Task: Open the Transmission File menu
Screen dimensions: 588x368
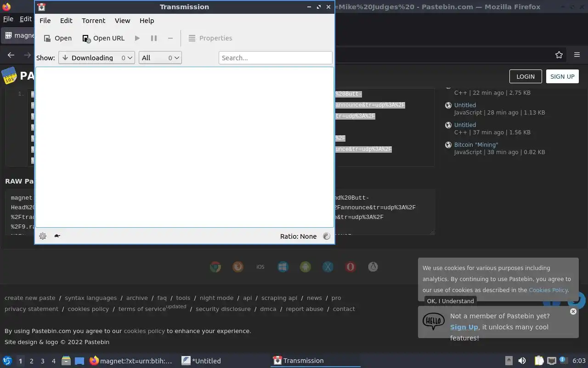Action: point(45,21)
